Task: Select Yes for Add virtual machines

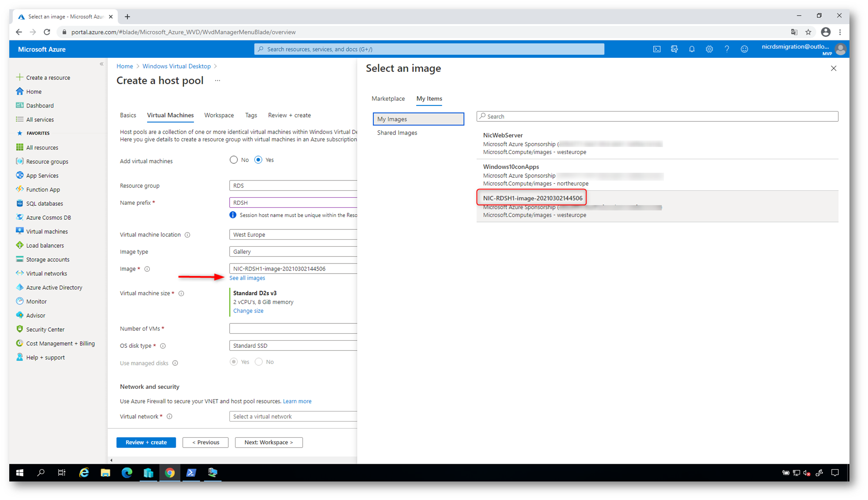Action: pos(258,160)
